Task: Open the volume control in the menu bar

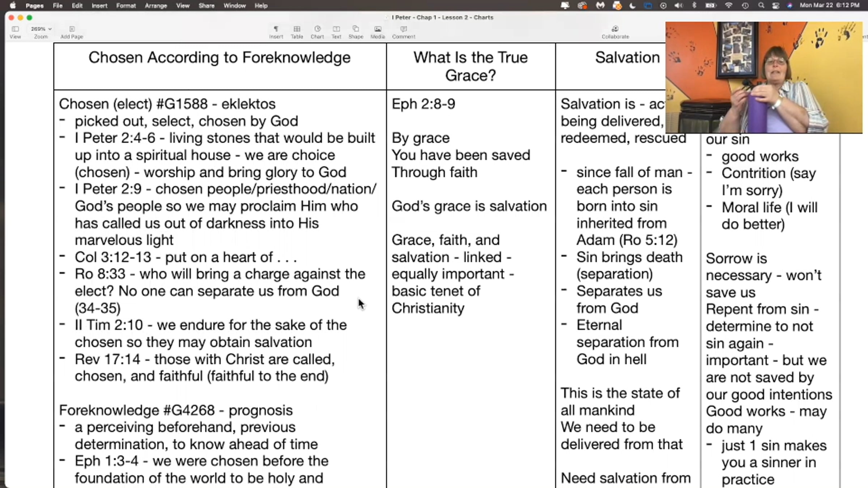Action: pos(679,5)
